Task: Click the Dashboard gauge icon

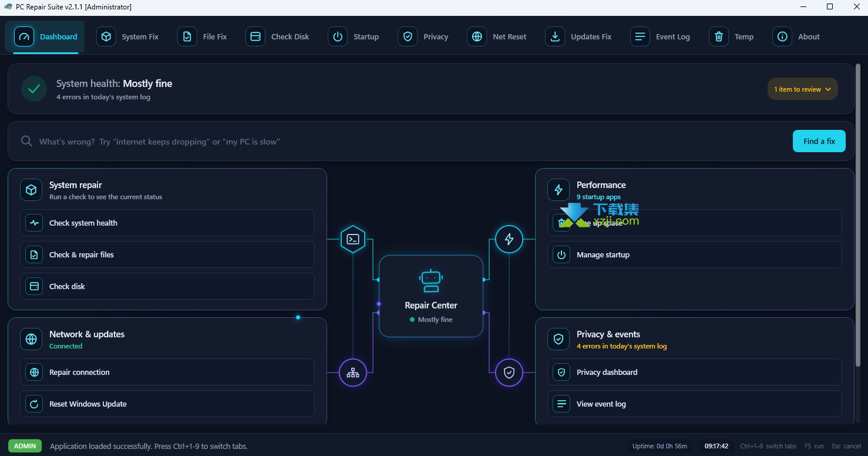Action: pos(23,36)
